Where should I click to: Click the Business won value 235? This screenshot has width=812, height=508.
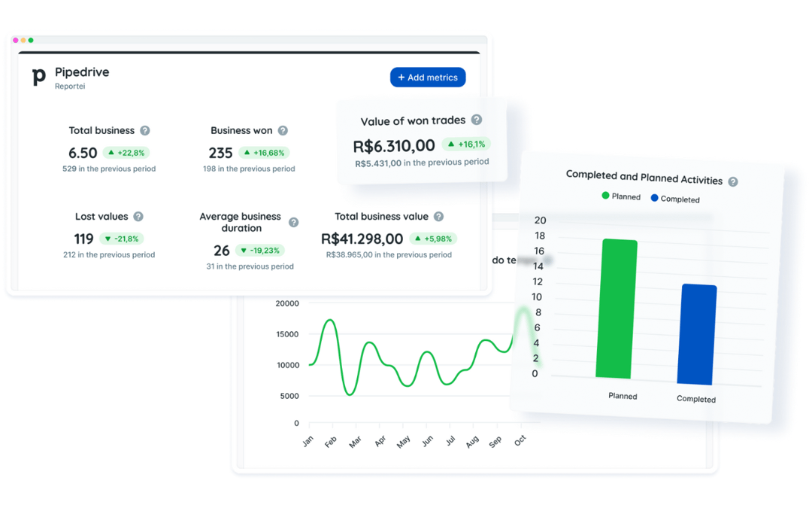(x=220, y=153)
